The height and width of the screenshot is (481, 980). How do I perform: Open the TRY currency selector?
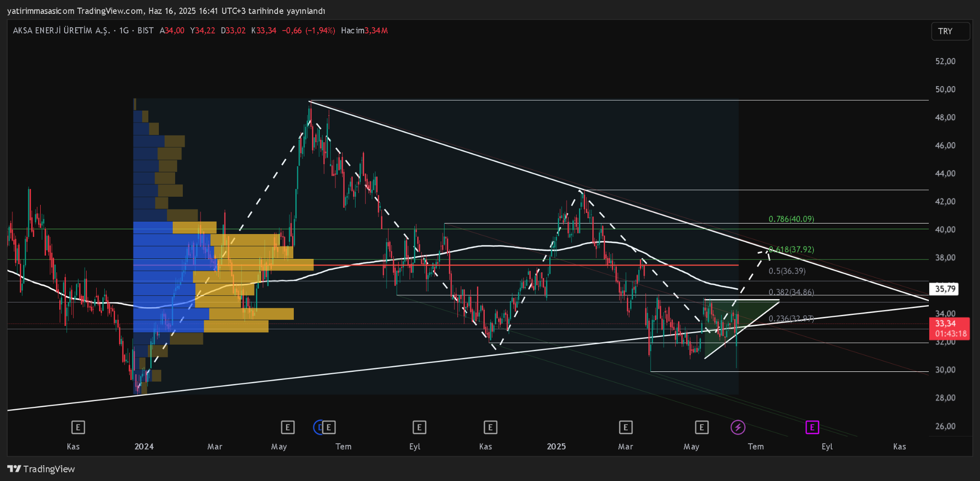(x=950, y=31)
